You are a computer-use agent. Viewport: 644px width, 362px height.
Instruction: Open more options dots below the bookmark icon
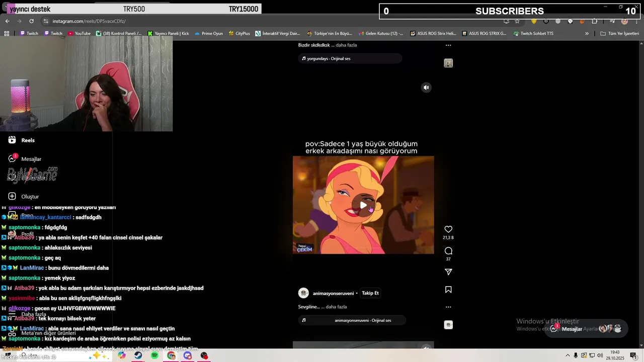[x=448, y=307]
